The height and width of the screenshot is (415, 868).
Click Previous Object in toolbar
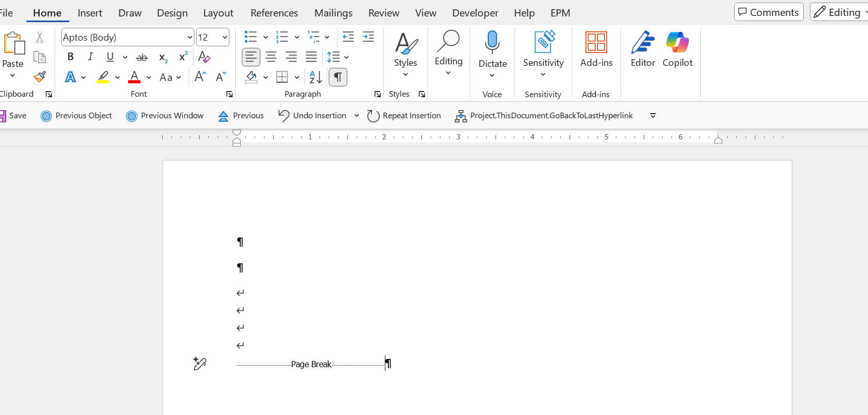click(76, 116)
